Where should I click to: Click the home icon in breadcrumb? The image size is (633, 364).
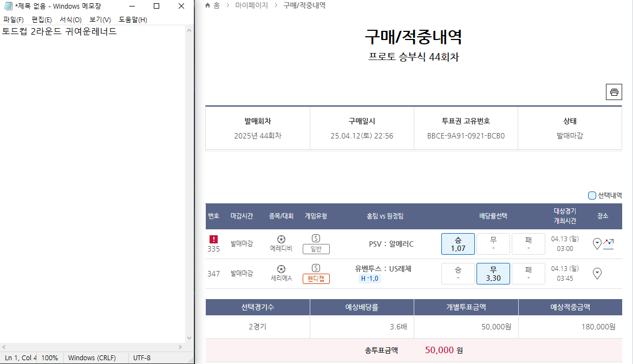point(208,5)
